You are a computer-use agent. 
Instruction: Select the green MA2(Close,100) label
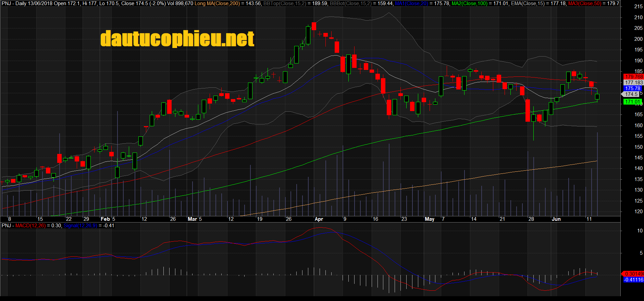469,3
